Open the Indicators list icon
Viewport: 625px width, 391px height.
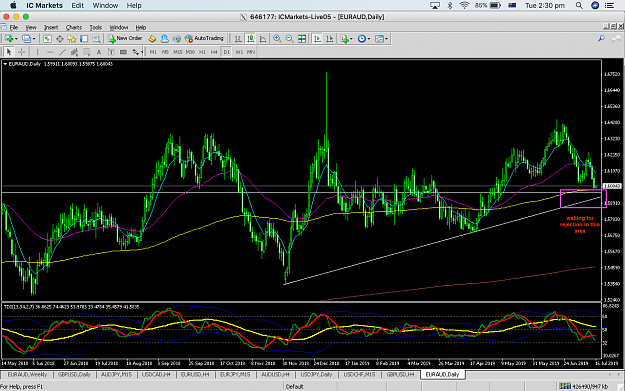tap(344, 39)
